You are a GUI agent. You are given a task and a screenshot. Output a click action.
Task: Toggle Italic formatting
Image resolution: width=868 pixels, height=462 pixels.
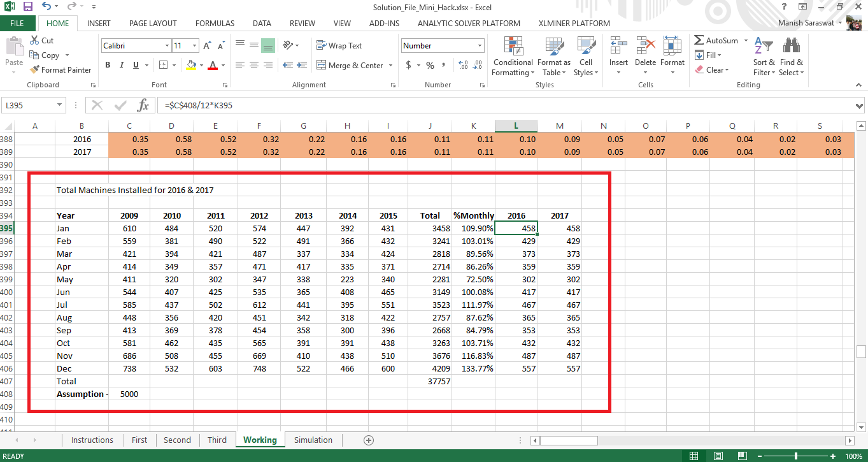pyautogui.click(x=122, y=65)
